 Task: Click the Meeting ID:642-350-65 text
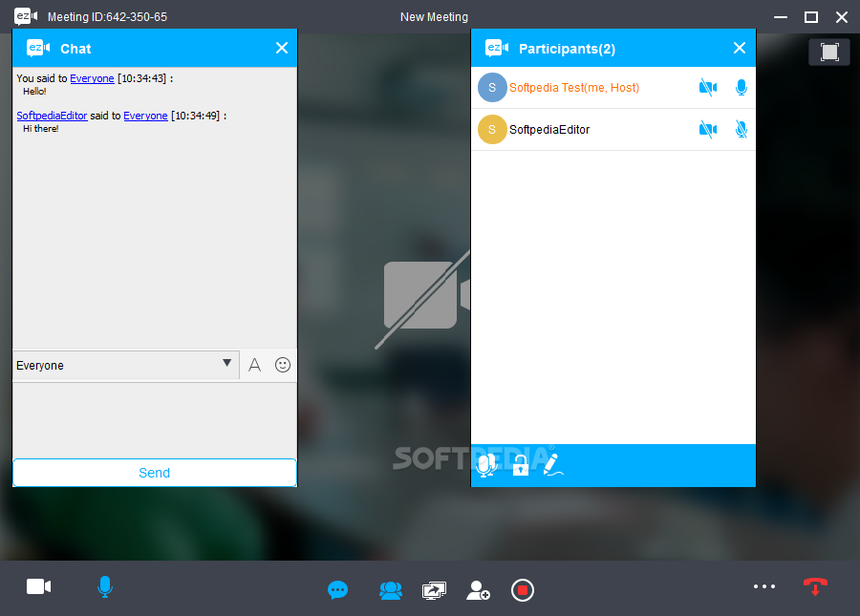107,17
